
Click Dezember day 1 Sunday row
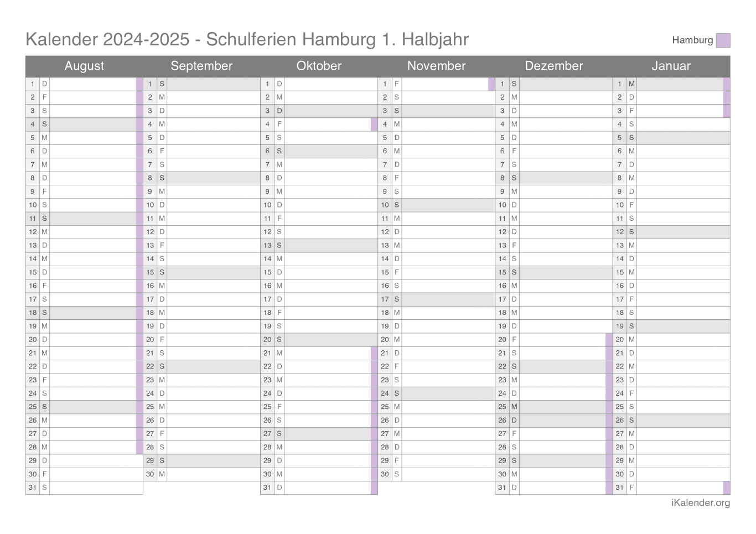point(553,84)
